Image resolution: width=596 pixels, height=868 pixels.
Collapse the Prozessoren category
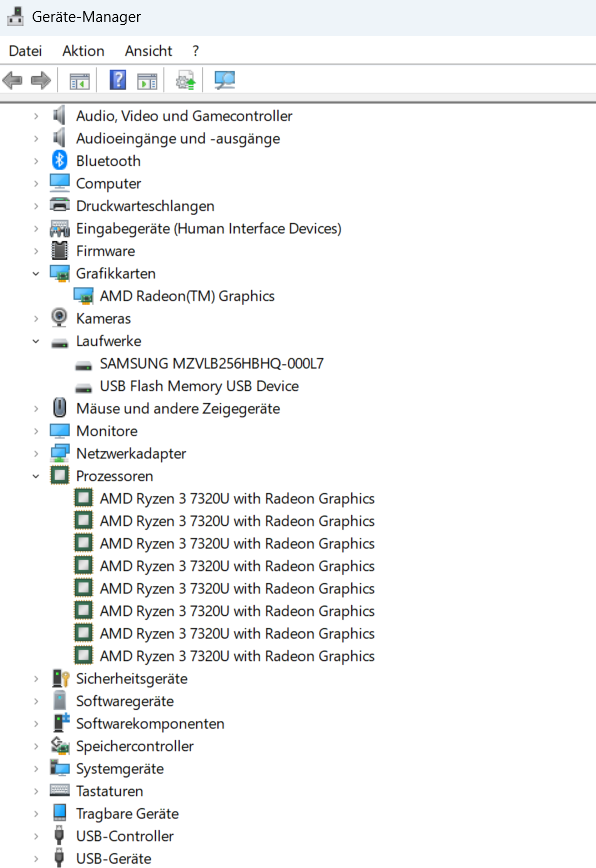(36, 476)
